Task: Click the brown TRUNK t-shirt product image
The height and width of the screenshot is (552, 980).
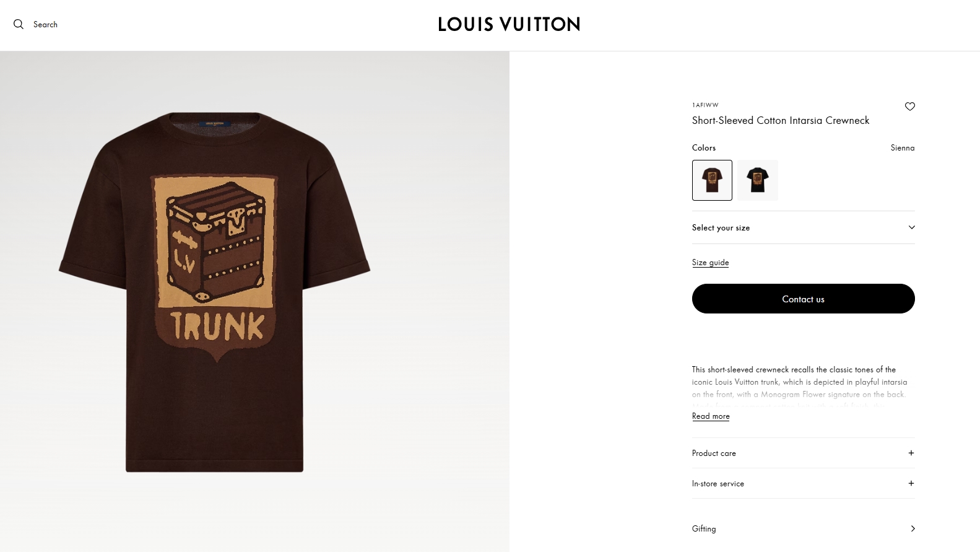Action: pos(215,291)
